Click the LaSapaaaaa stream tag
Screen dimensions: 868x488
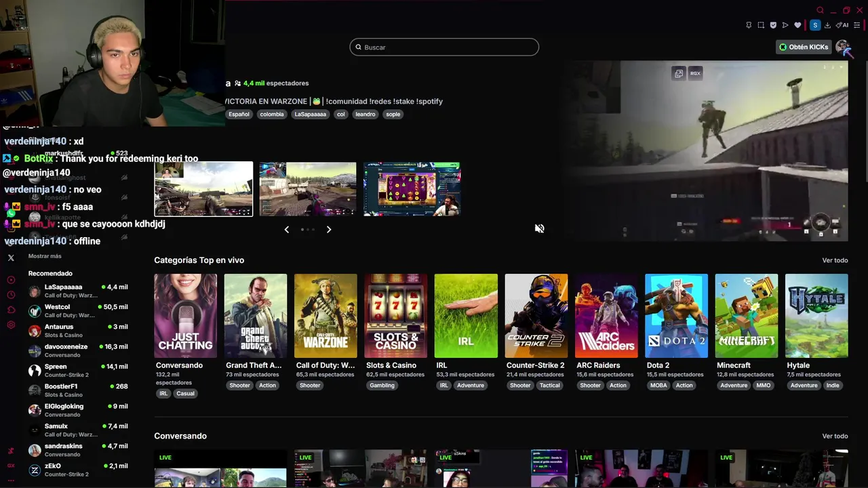(311, 115)
